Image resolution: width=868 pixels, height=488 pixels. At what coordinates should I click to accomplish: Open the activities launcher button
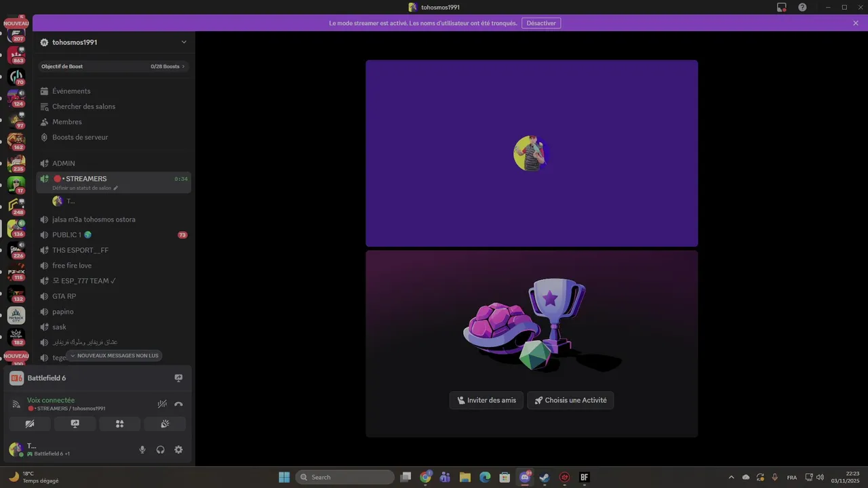click(x=119, y=424)
